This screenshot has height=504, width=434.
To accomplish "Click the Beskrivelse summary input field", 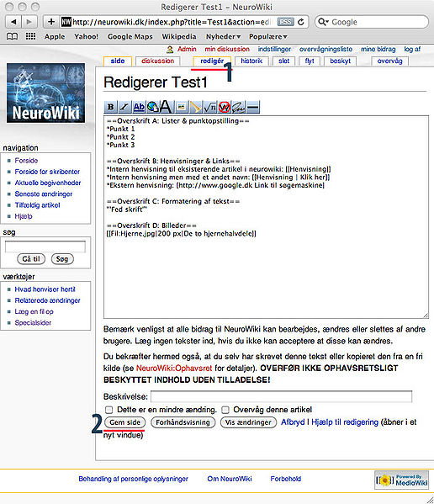I will (x=282, y=396).
